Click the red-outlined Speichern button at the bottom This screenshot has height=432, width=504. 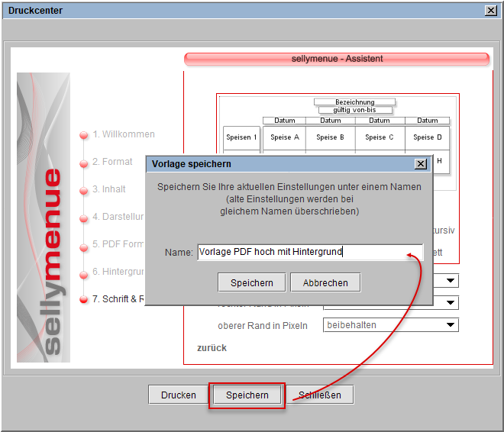[x=247, y=395]
